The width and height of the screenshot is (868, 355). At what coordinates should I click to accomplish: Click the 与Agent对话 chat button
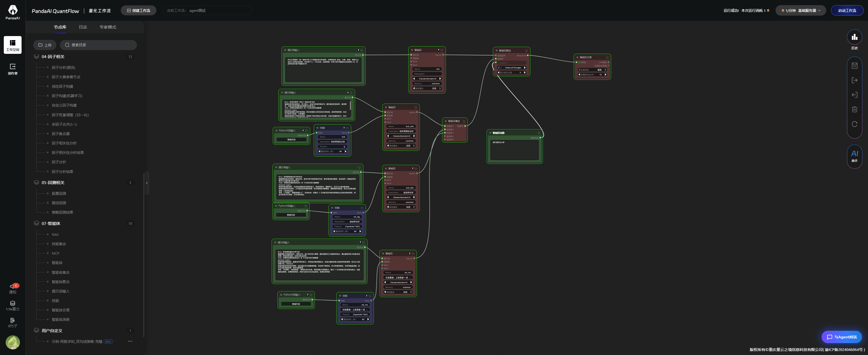click(x=841, y=337)
